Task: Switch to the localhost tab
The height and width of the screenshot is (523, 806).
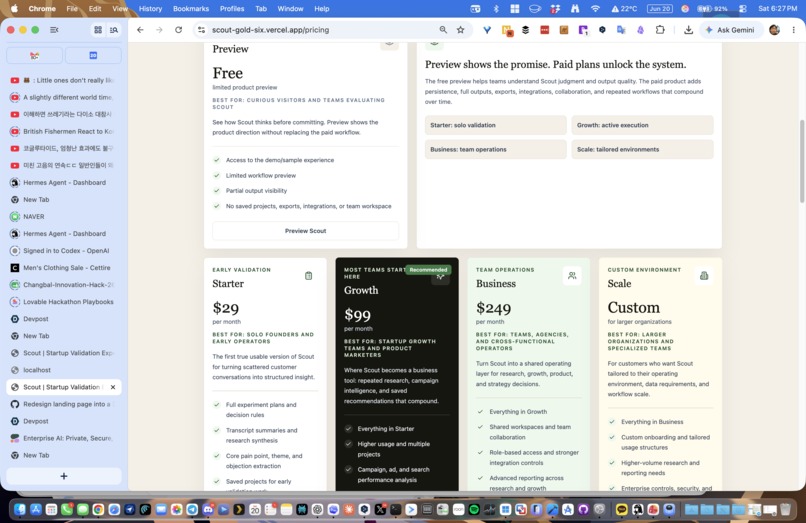Action: click(x=64, y=370)
